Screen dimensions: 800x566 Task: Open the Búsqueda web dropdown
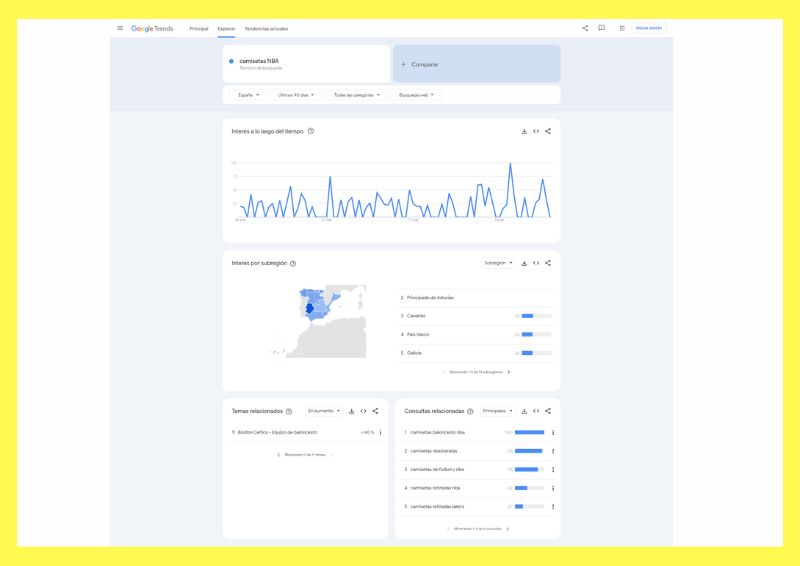point(416,95)
